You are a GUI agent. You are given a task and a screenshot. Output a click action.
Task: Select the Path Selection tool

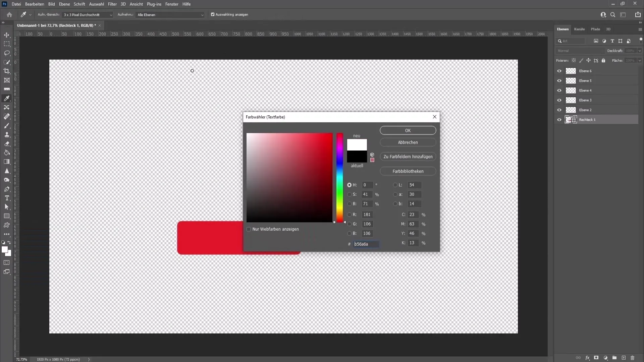[x=7, y=207]
